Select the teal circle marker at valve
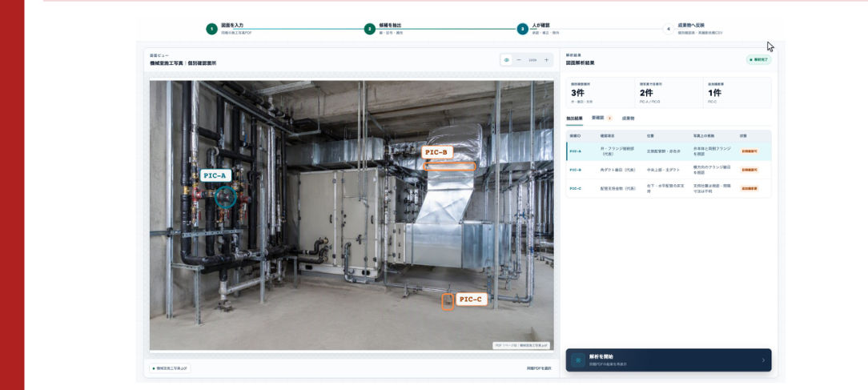This screenshot has width=868, height=390. pos(225,197)
